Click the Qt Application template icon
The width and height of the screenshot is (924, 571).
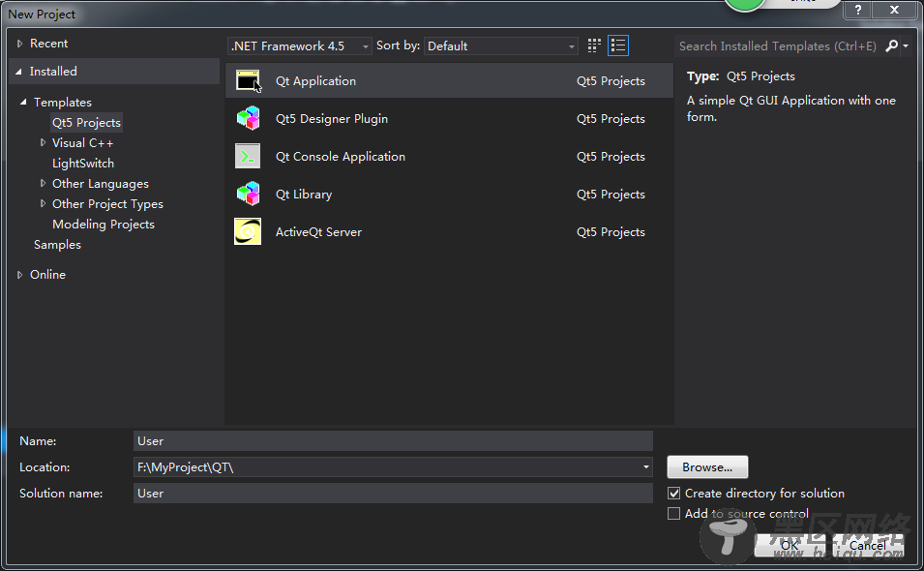pos(248,80)
